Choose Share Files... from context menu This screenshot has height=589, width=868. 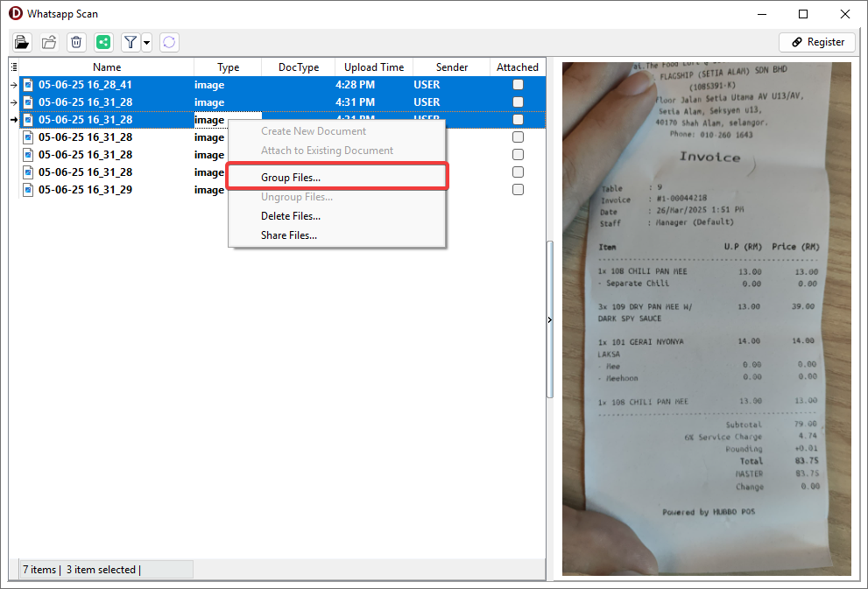[336, 235]
